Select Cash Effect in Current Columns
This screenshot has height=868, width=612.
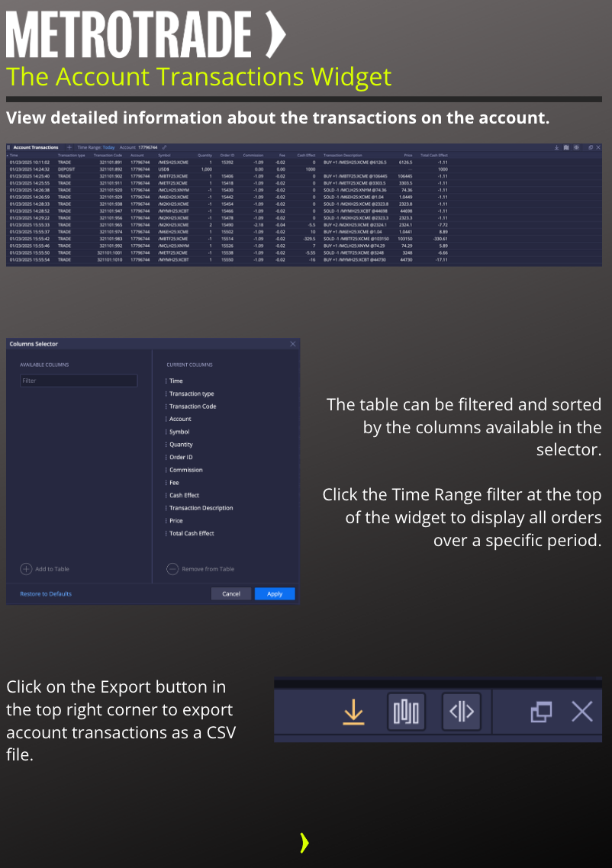184,496
